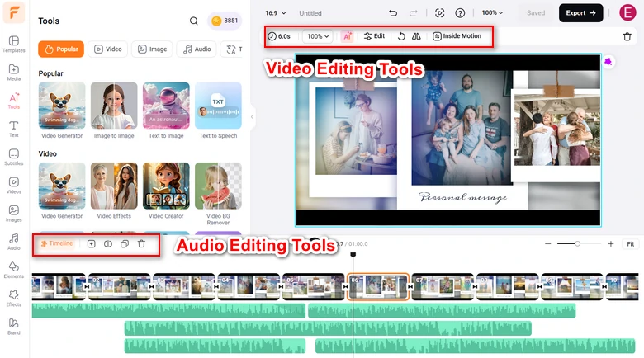Select the Video tools tab
Viewport: 644px width, 358px height.
coord(107,49)
